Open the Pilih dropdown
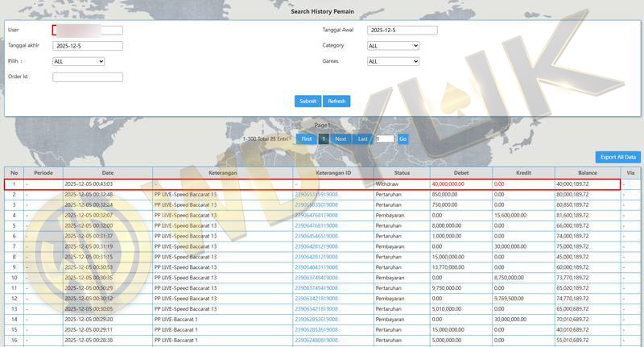 coord(79,61)
